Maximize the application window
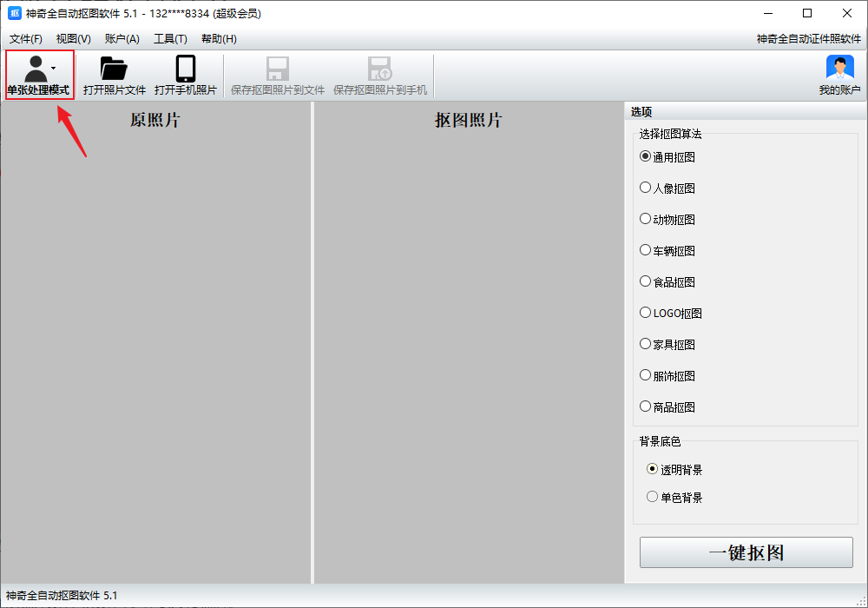Viewport: 868px width, 608px height. pyautogui.click(x=807, y=13)
